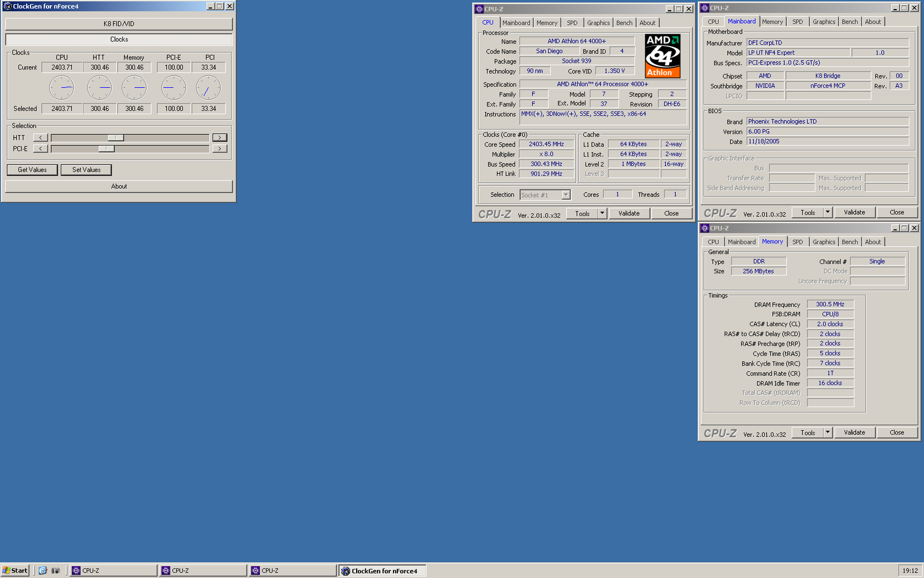Click the DRAM Frequency 300.5 MHz value

[x=830, y=304]
